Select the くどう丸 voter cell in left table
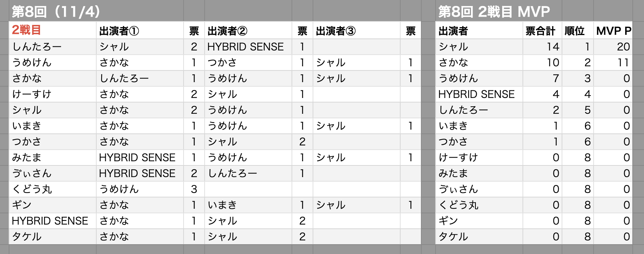Image resolution: width=644 pixels, height=254 pixels. pyautogui.click(x=32, y=189)
